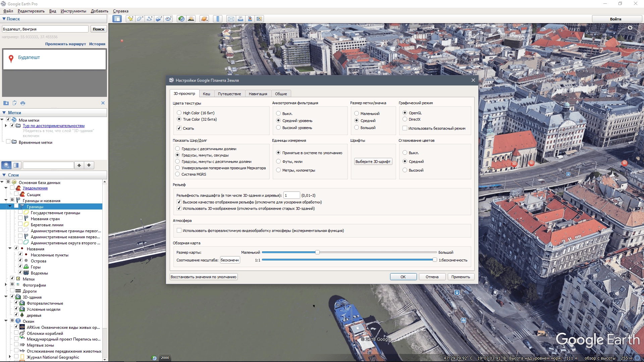Record a tour camera icon
The width and height of the screenshot is (644, 362).
point(168,19)
